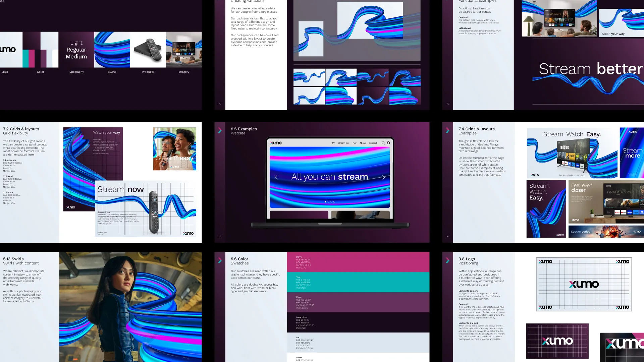
Task: Click the bottom-right corner xumo logo on the positioning grid
Action: click(623, 307)
